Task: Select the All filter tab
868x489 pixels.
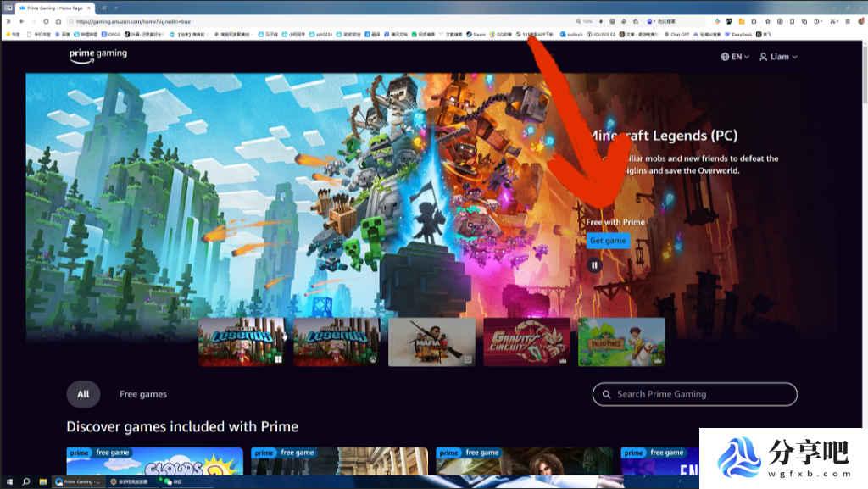Action: point(83,394)
